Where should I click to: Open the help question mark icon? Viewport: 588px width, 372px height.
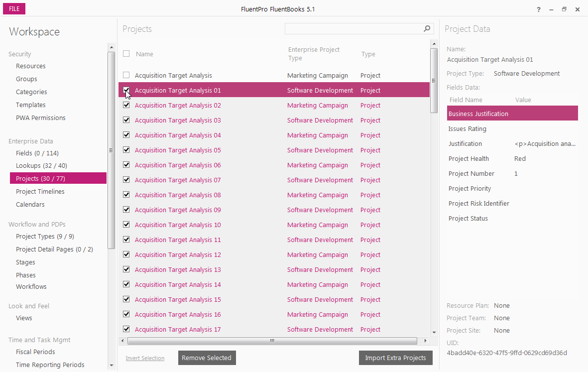tap(539, 9)
